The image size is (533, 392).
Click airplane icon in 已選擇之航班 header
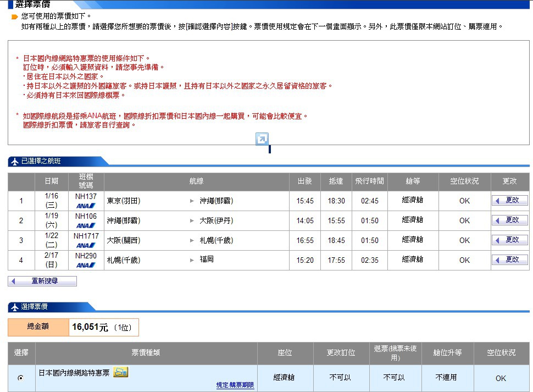pos(15,162)
